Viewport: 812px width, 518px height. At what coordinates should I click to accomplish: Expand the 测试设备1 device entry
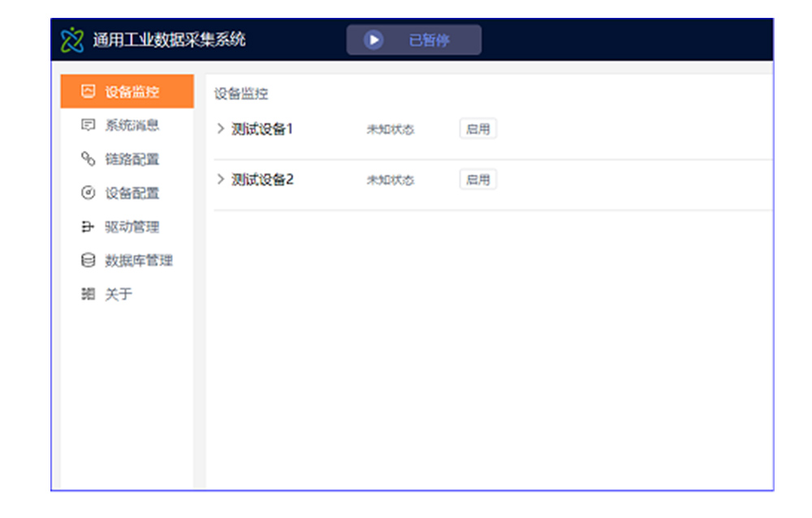coord(220,128)
